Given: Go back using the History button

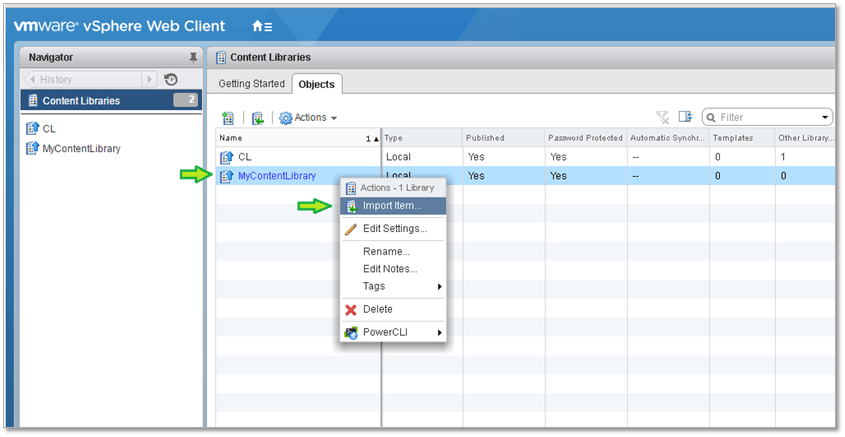Looking at the screenshot, I should pos(82,79).
